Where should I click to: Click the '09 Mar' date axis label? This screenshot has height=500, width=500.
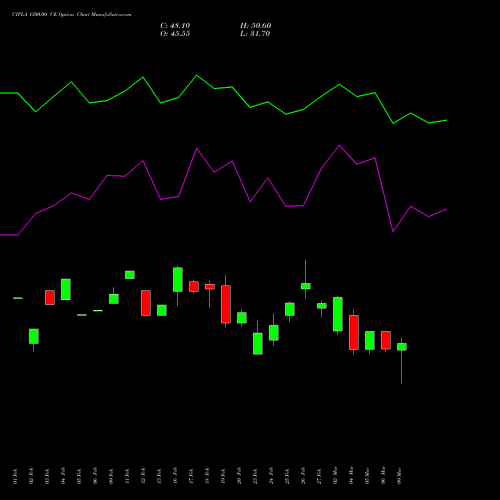pos(399,476)
